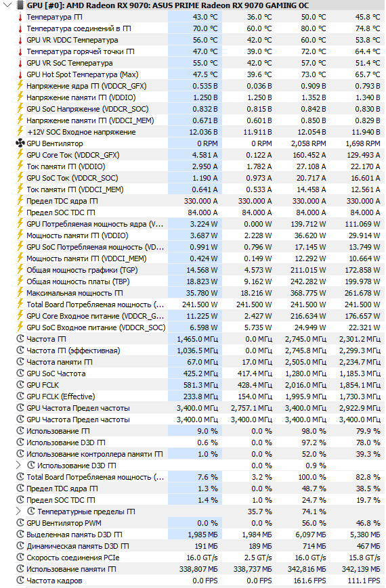The height and width of the screenshot is (588, 386).
Task: Click lightning icon of Напряжение ядра ГП (VDDCR_GFX)
Action: (20, 86)
